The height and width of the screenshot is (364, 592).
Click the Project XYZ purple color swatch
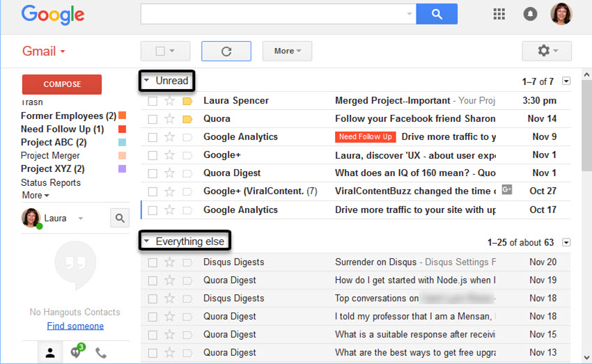[x=122, y=168]
